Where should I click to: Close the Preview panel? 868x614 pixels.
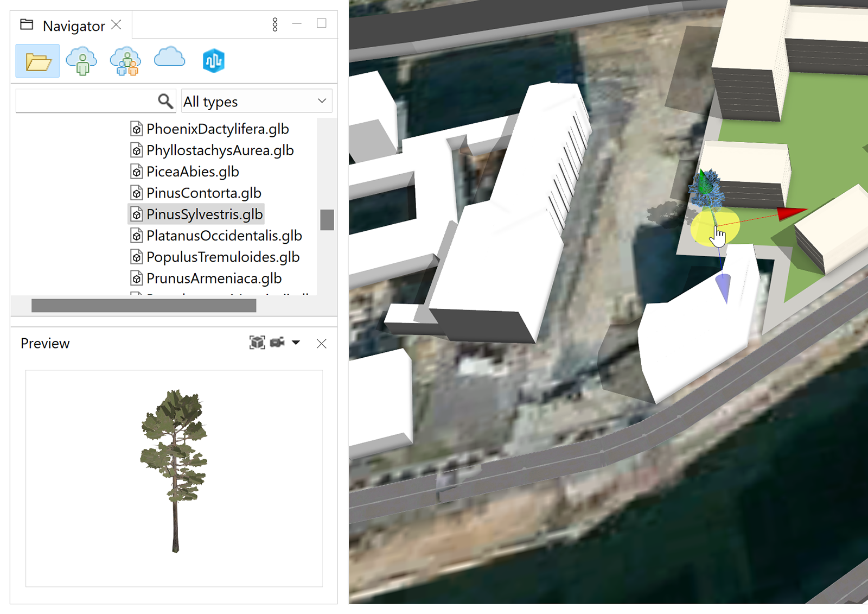point(321,343)
